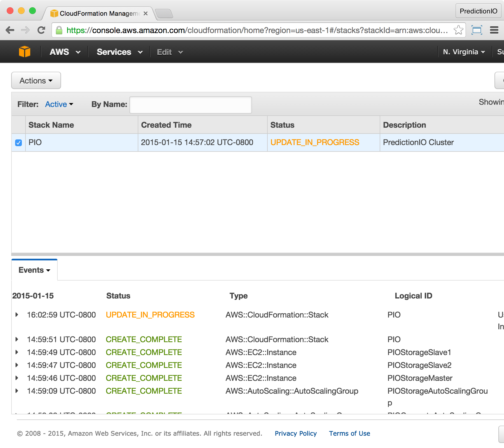
Task: Click the browser back arrow
Action: coord(10,30)
